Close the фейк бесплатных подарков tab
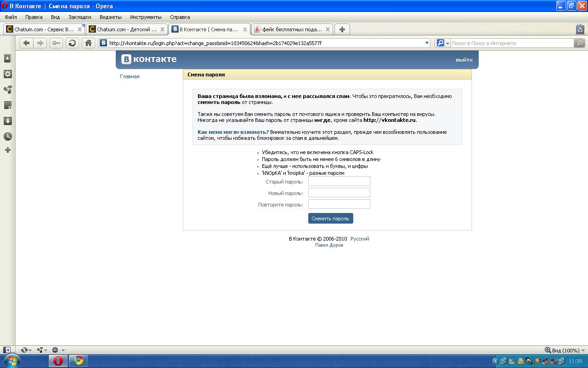588x368 pixels. tap(328, 29)
